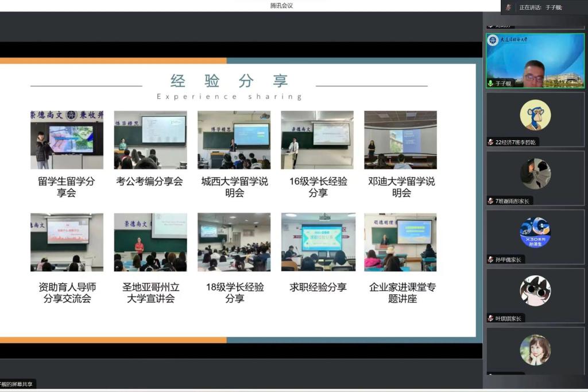
Task: Select the 7班谢雨彤家长 participant tile
Action: point(535,178)
